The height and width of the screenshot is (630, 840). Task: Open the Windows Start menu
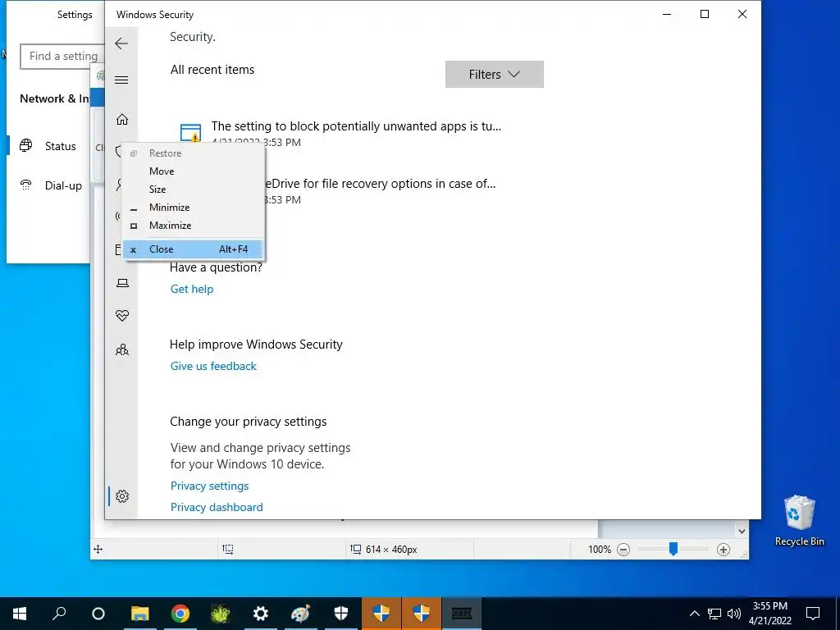click(x=20, y=614)
